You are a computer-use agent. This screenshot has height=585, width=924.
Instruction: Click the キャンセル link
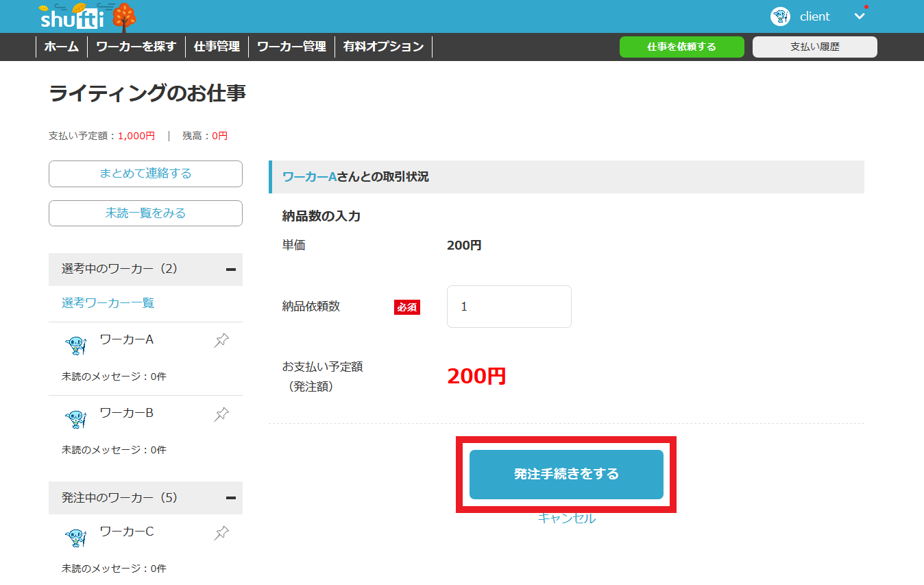point(566,518)
